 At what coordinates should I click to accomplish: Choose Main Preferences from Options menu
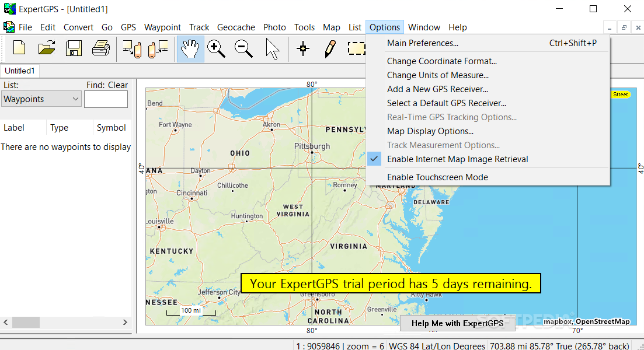[488, 43]
